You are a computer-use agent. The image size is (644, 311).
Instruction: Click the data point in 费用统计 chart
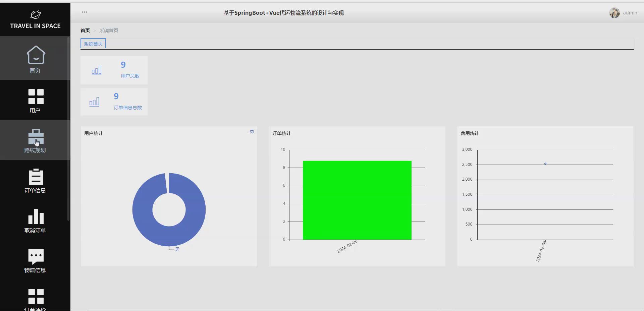[545, 164]
